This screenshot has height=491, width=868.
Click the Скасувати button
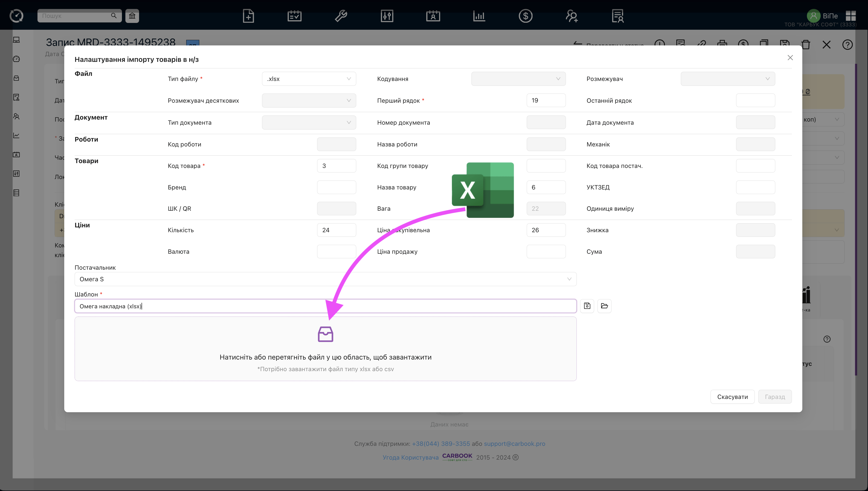point(733,397)
